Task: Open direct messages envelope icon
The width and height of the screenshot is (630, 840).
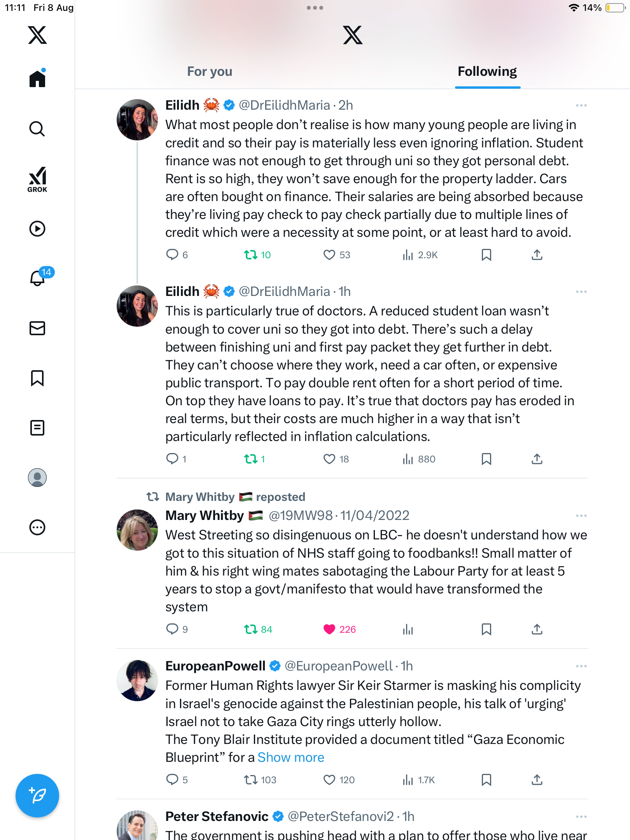Action: (x=37, y=328)
